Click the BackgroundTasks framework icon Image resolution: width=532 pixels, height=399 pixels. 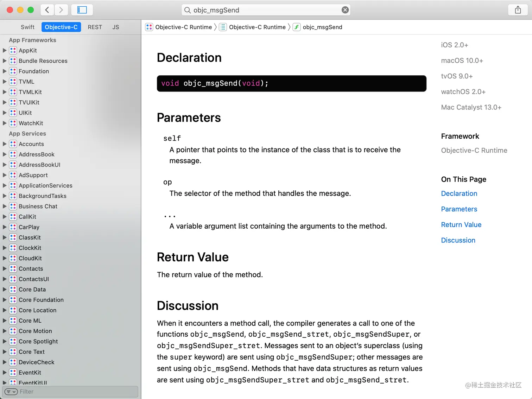13,196
